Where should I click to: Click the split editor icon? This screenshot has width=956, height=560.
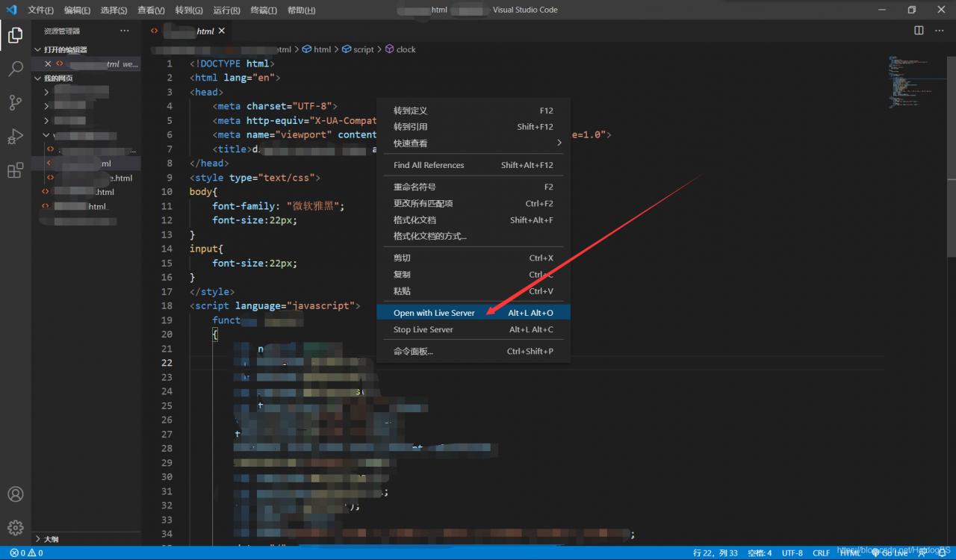[919, 31]
